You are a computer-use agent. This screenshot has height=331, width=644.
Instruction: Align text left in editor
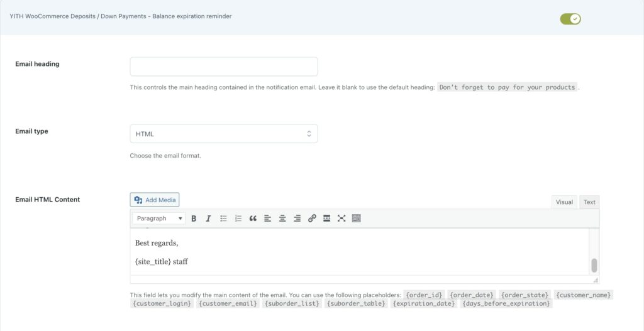pos(267,219)
